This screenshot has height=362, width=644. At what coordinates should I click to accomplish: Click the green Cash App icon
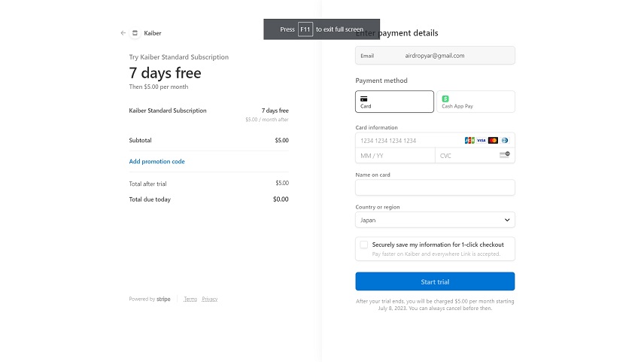[x=445, y=99]
